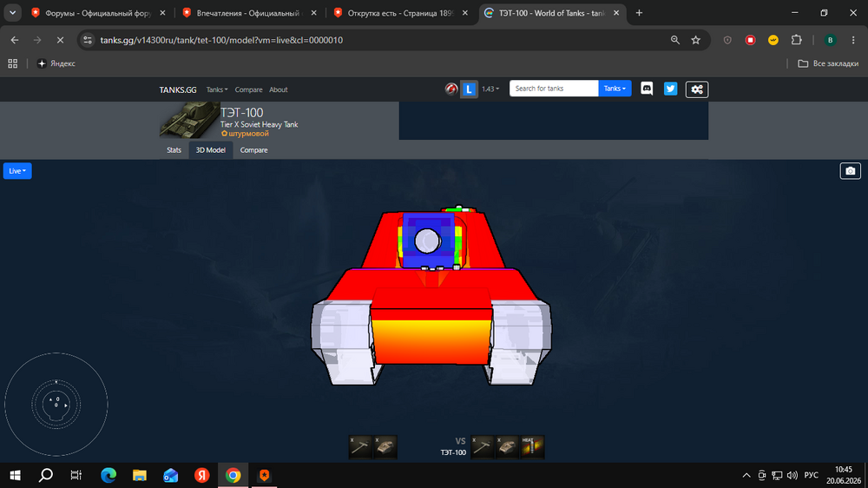Open the tab search dropdown arrow
The width and height of the screenshot is (868, 488).
[12, 13]
